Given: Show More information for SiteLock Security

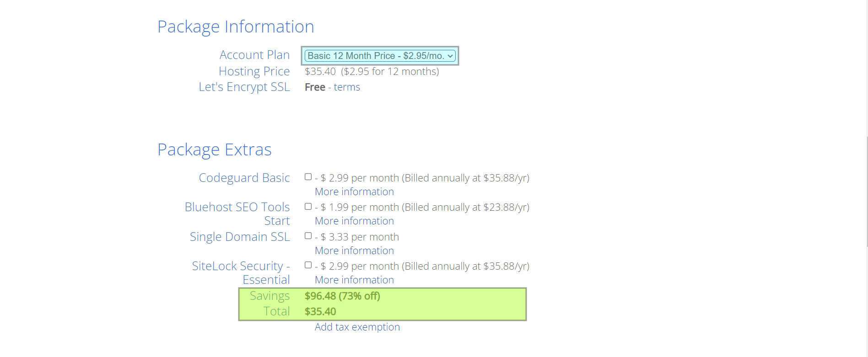Looking at the screenshot, I should coord(354,280).
